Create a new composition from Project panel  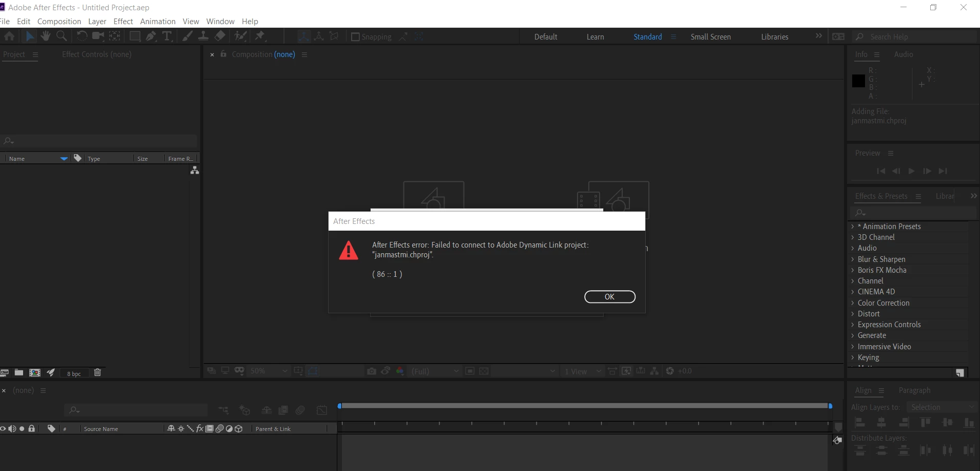(x=35, y=372)
